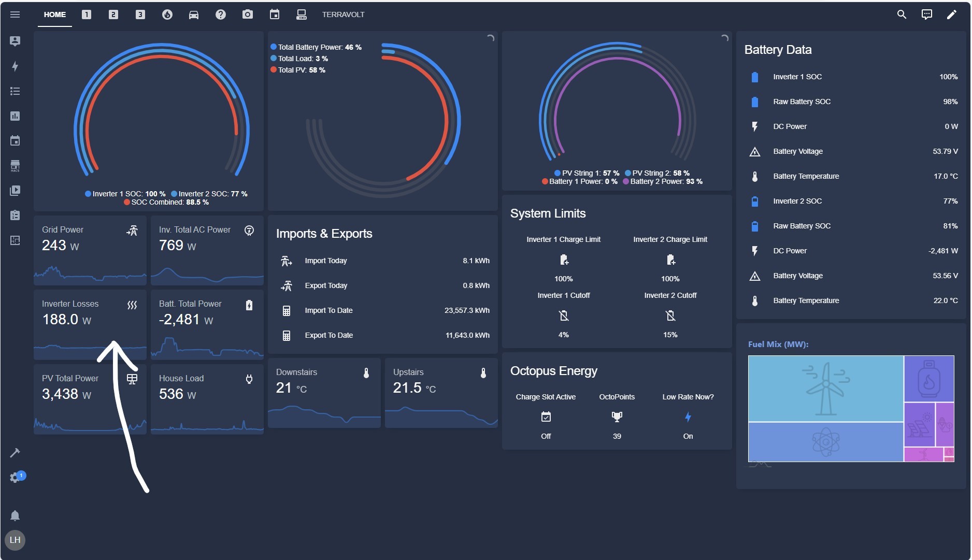
Task: Open the Import Today row details
Action: point(384,261)
